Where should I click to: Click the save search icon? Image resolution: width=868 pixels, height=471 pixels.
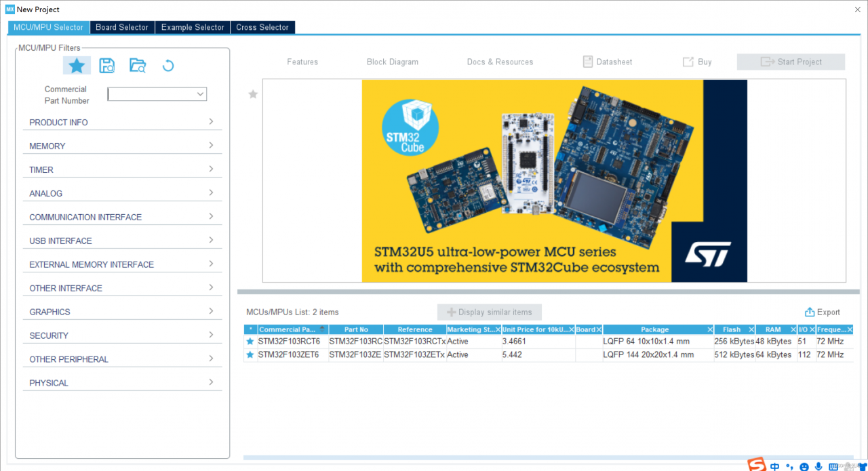(107, 65)
